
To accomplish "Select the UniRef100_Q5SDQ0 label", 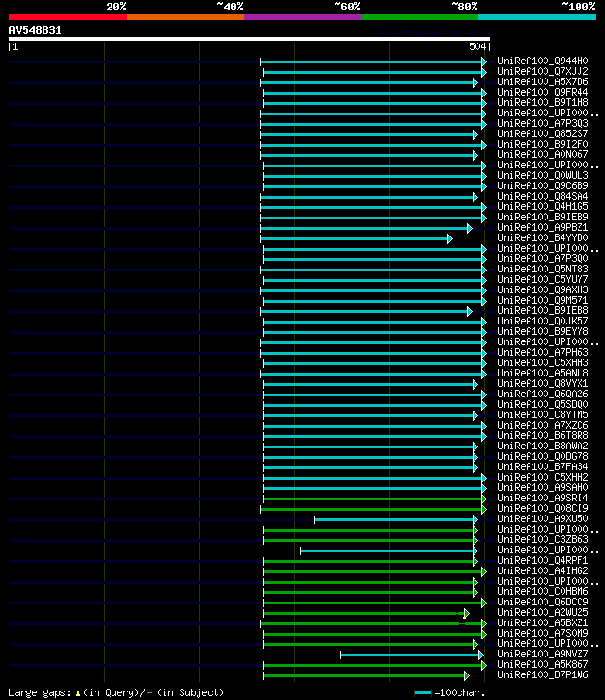I will (x=543, y=405).
